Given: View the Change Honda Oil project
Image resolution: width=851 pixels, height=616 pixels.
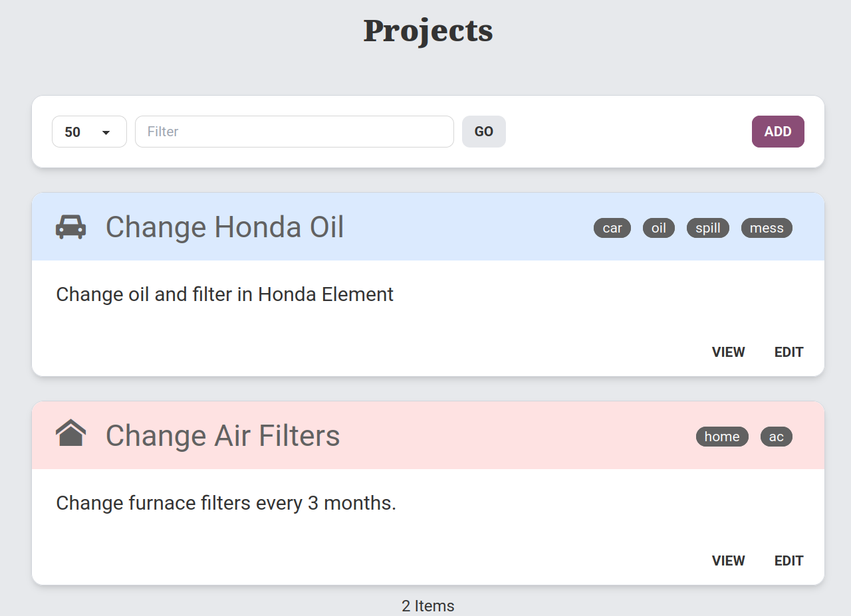Looking at the screenshot, I should [x=728, y=352].
